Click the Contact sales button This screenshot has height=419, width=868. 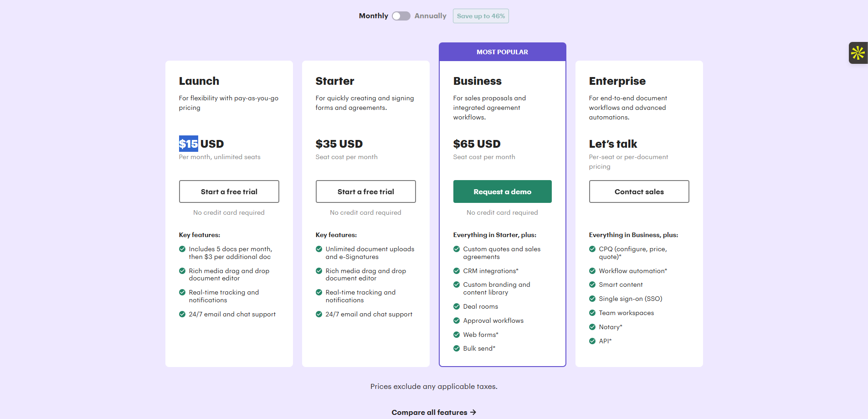(x=639, y=191)
